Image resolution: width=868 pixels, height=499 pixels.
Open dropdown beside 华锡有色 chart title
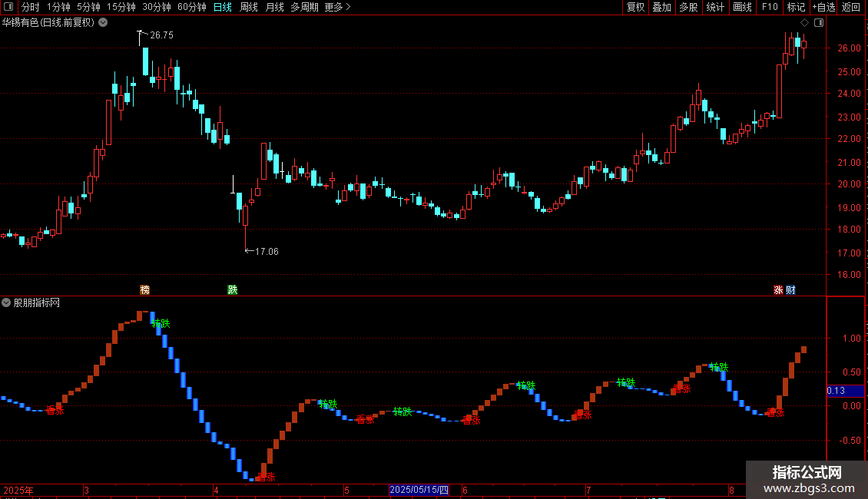[x=103, y=23]
